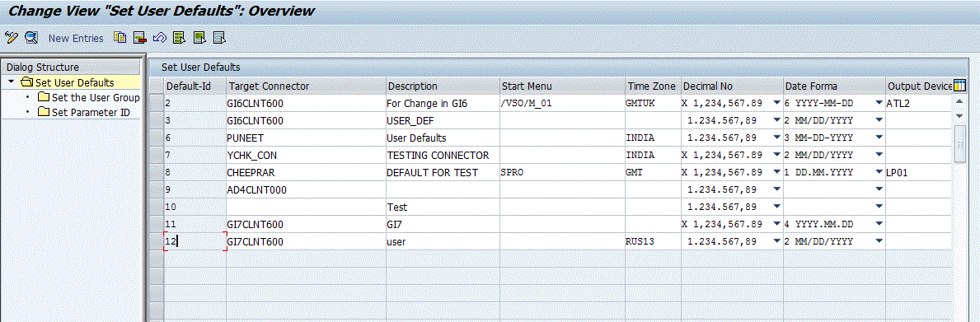Select Set Parameter ID tree item
This screenshot has height=322, width=980.
coord(91,112)
